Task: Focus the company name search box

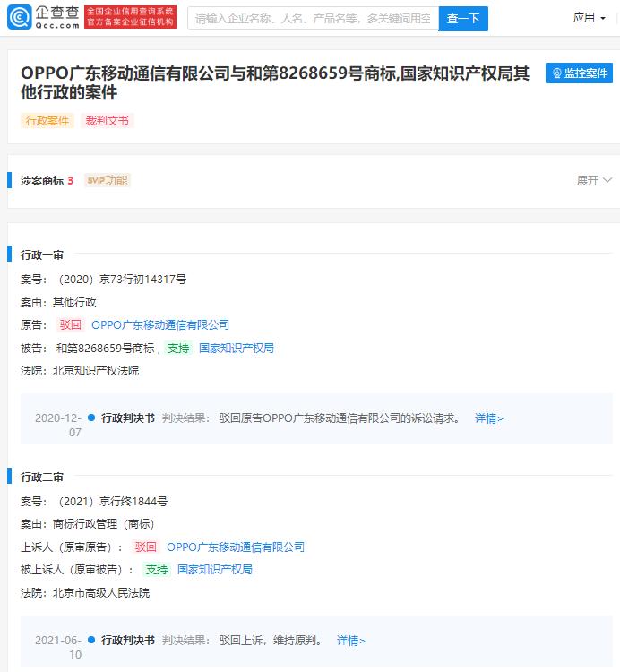Action: [x=314, y=19]
